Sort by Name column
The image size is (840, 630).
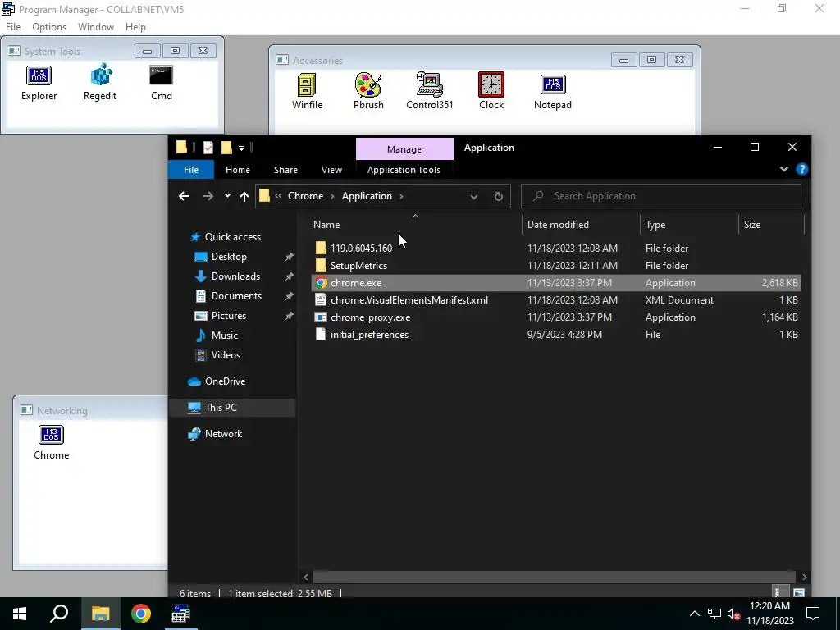(416, 225)
